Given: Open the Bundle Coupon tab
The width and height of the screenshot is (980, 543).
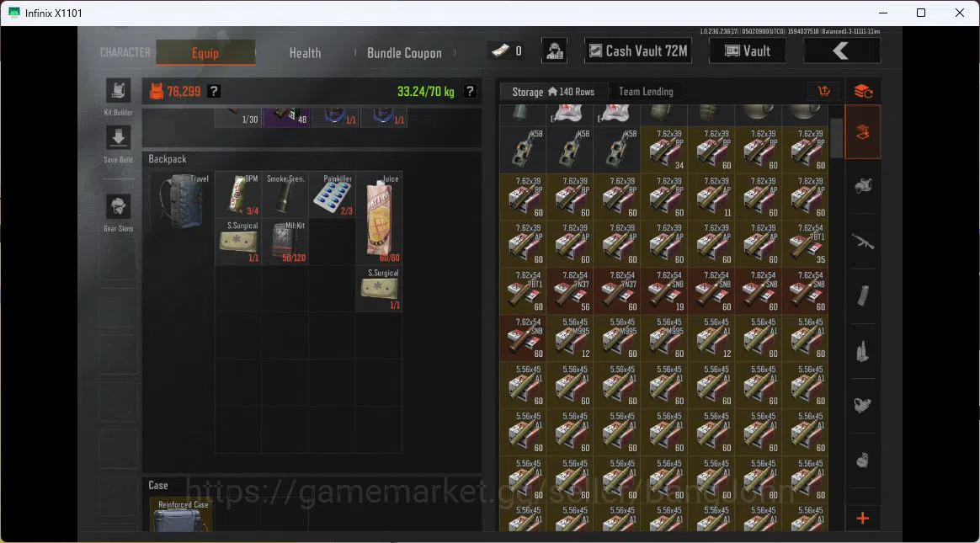Looking at the screenshot, I should [404, 53].
